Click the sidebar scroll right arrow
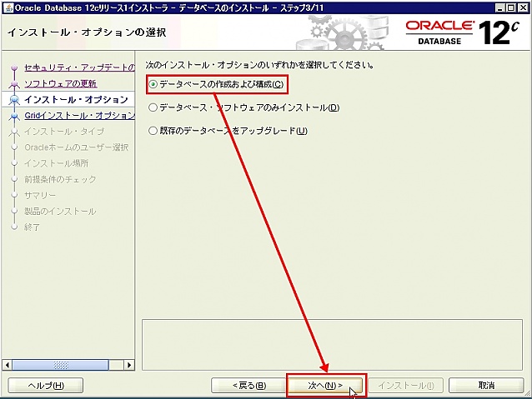This screenshot has height=399, width=532. [x=129, y=365]
